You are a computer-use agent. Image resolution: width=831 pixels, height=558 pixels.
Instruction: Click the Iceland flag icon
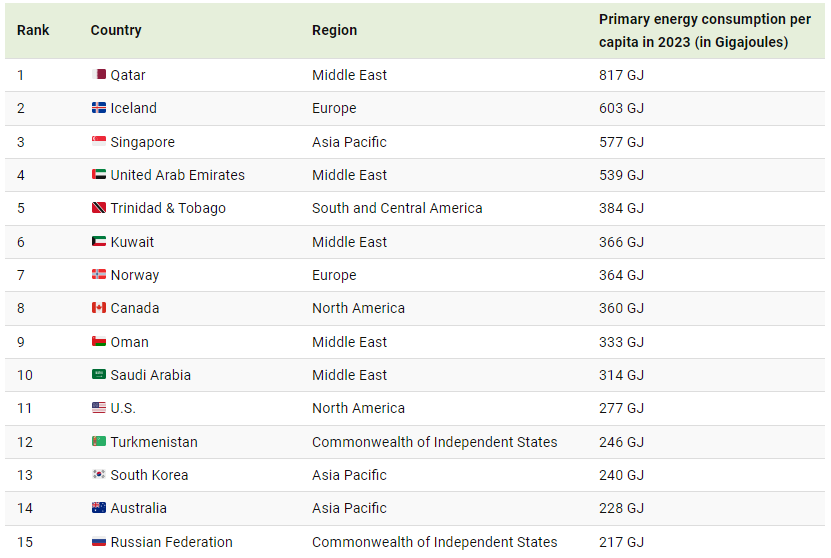[99, 108]
